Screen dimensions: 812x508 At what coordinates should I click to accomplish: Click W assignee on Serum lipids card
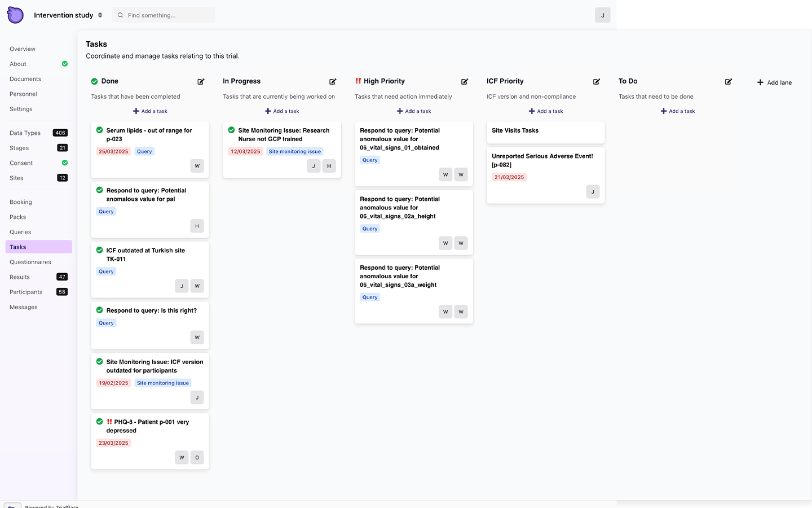coord(197,166)
